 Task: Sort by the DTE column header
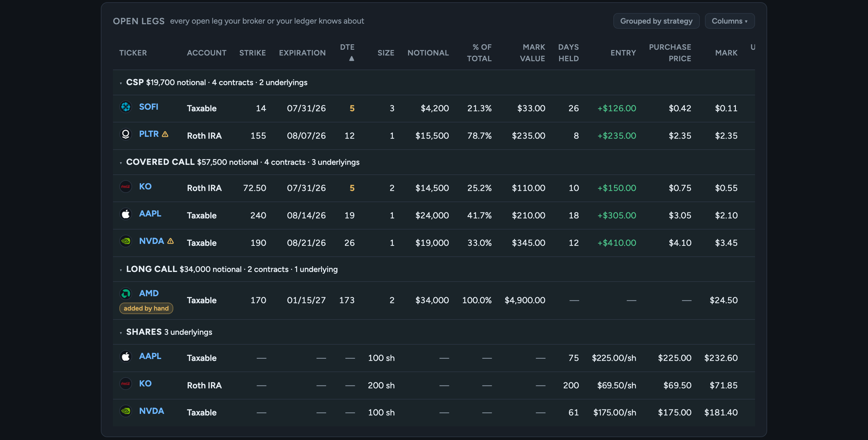[x=347, y=47]
